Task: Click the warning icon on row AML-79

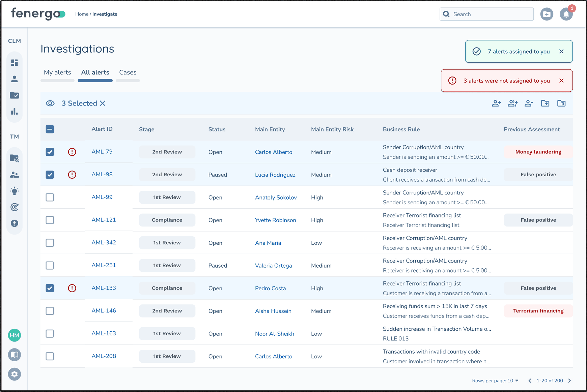Action: (x=72, y=152)
